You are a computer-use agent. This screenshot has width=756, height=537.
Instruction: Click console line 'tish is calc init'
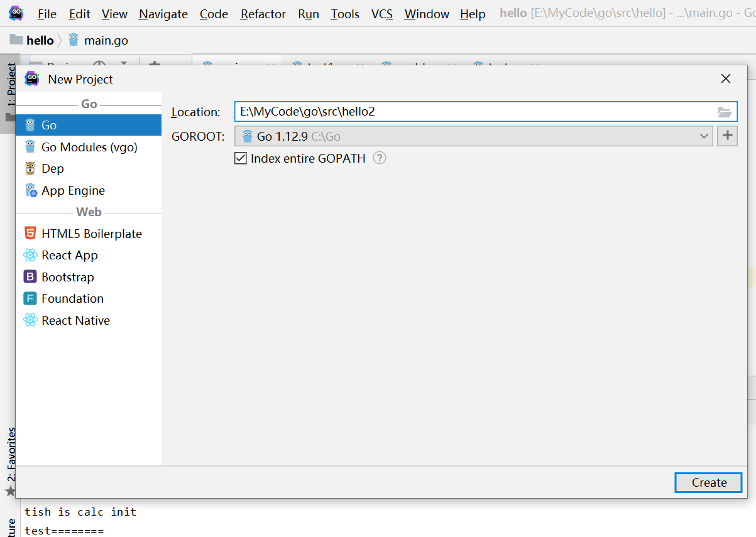point(80,512)
